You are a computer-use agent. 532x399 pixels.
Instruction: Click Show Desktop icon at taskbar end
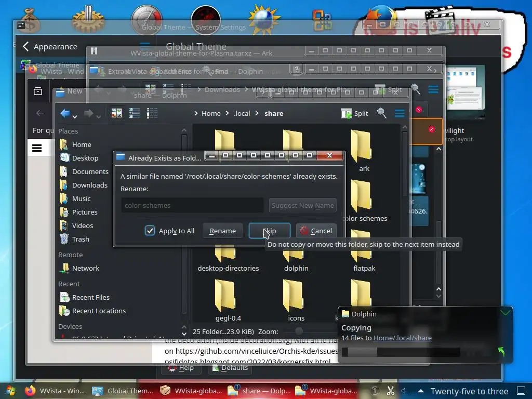[x=521, y=391]
